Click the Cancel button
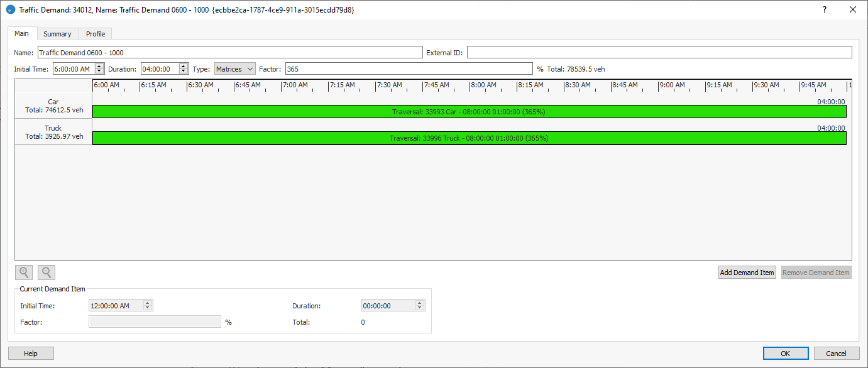 click(x=836, y=354)
